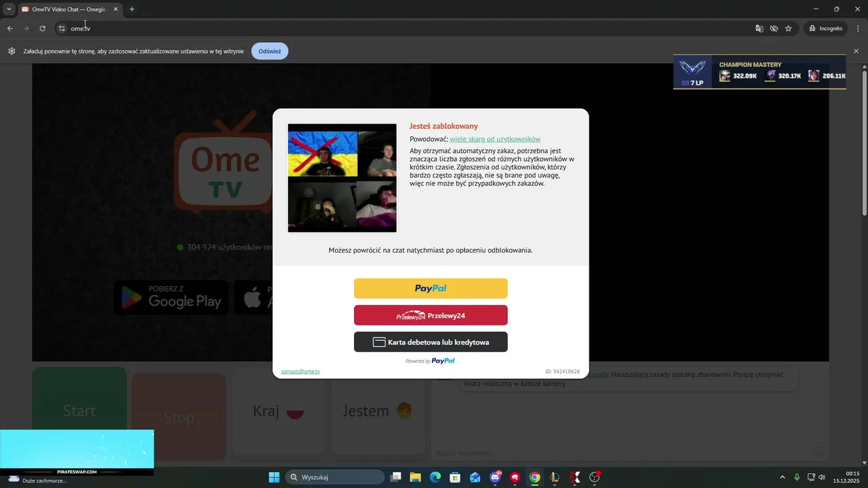The height and width of the screenshot is (488, 868).
Task: Open Discord from taskbar
Action: coord(495,477)
